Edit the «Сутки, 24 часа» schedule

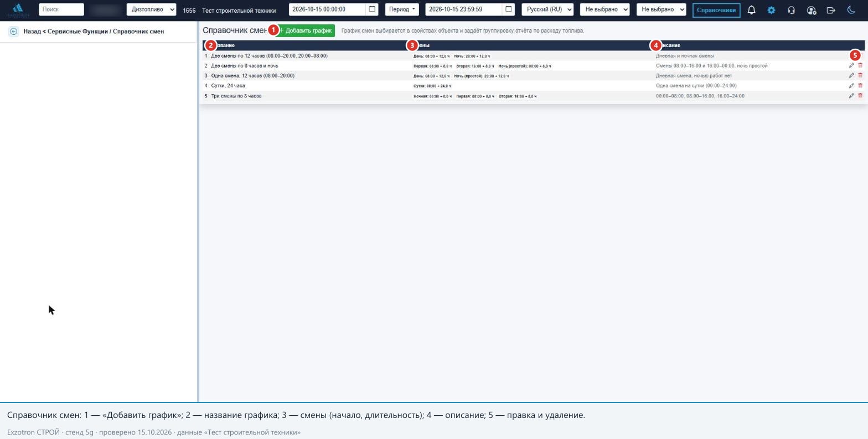point(851,86)
